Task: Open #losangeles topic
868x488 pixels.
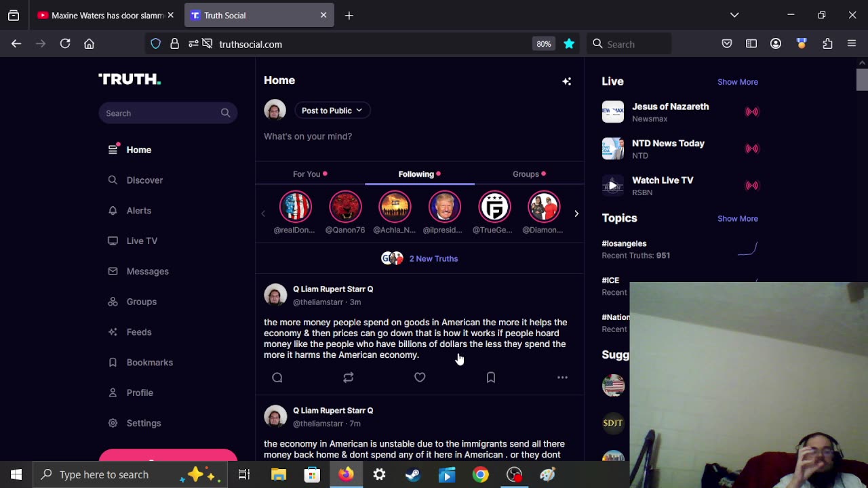Action: click(624, 243)
